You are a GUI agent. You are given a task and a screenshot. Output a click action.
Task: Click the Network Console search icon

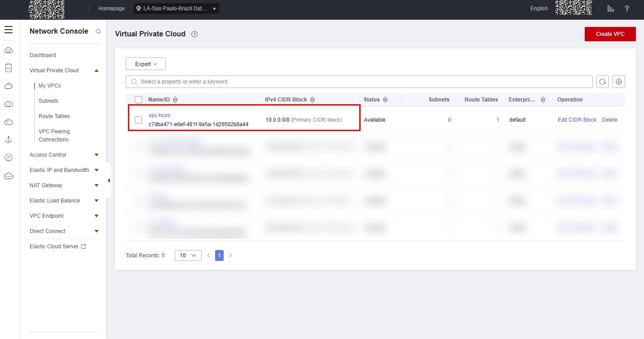click(x=98, y=32)
